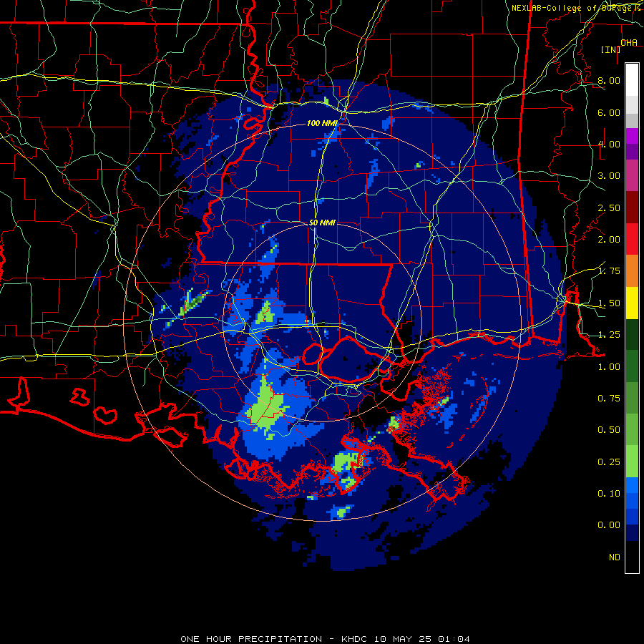Click the 0.50 legend value
The image size is (644, 644).
tap(609, 430)
